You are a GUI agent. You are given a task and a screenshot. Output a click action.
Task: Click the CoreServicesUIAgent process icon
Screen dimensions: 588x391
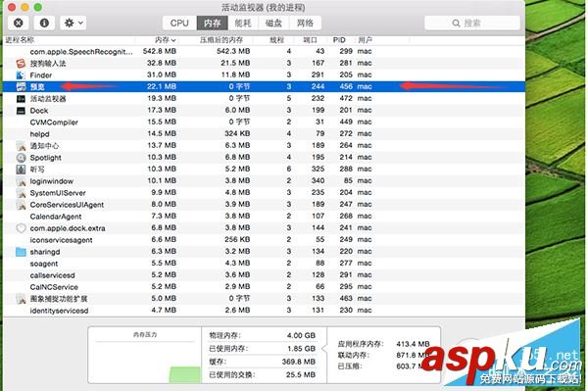[x=21, y=205]
